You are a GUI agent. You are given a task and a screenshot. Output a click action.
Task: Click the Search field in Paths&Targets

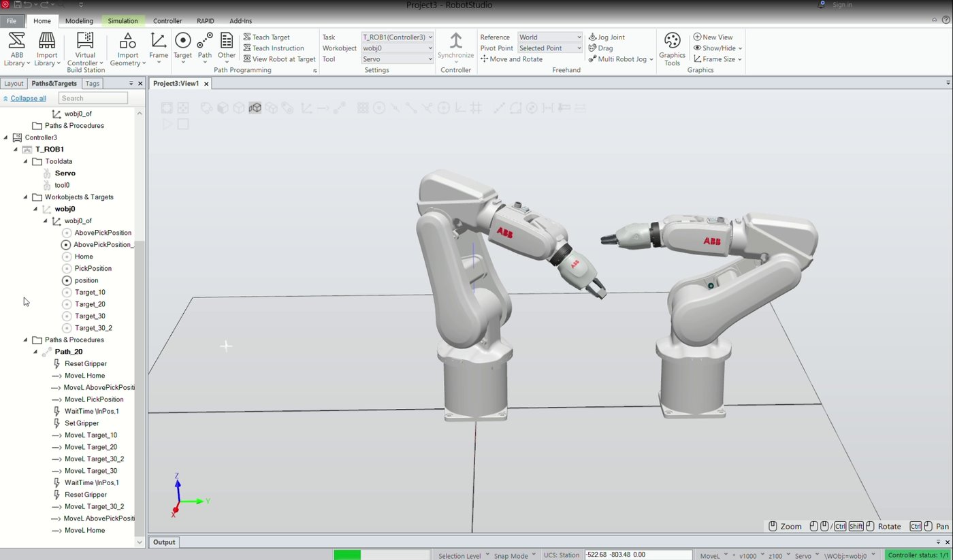click(x=93, y=99)
